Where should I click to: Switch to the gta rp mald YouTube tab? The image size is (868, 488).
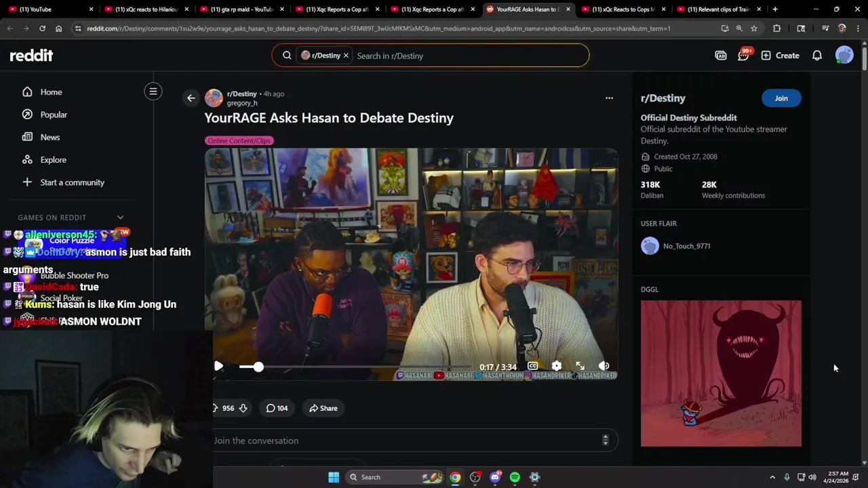click(x=241, y=9)
